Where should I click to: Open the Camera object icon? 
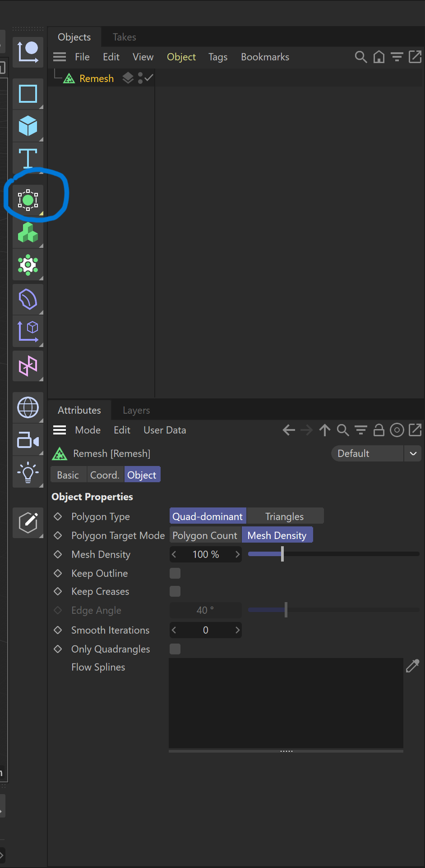(28, 440)
